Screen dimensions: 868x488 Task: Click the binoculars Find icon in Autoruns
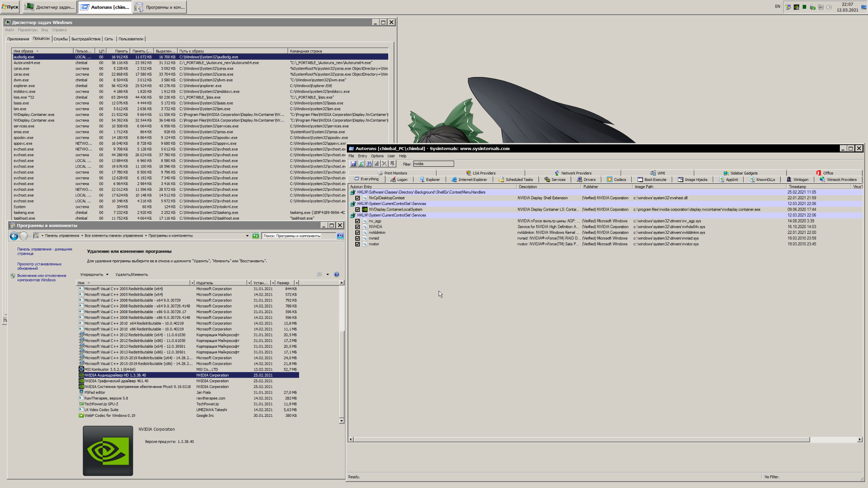(369, 163)
